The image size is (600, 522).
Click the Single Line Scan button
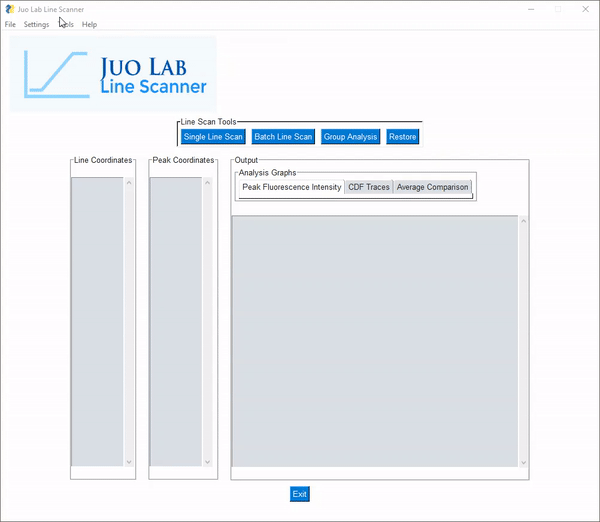[x=213, y=137]
